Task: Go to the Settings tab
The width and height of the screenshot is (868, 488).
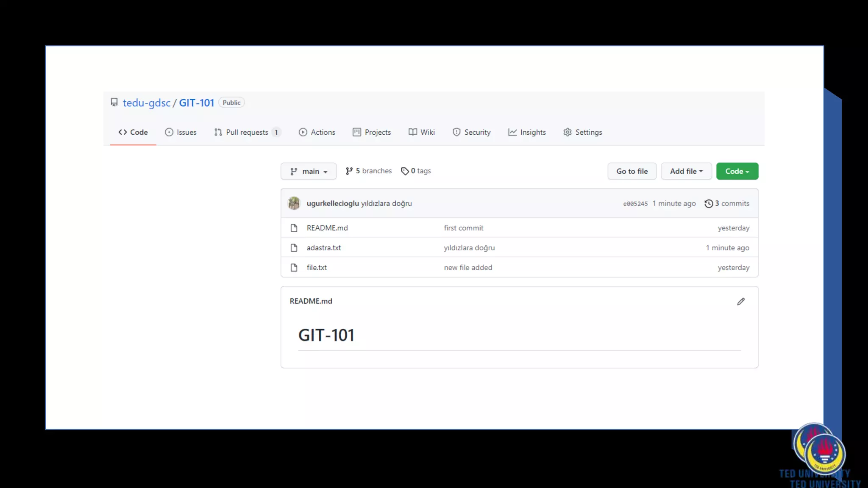Action: 582,132
